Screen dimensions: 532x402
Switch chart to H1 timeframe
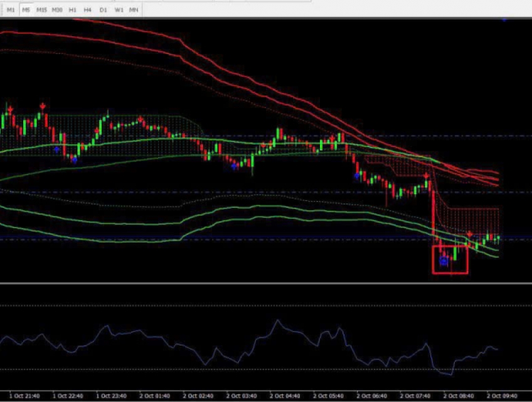[x=73, y=10]
